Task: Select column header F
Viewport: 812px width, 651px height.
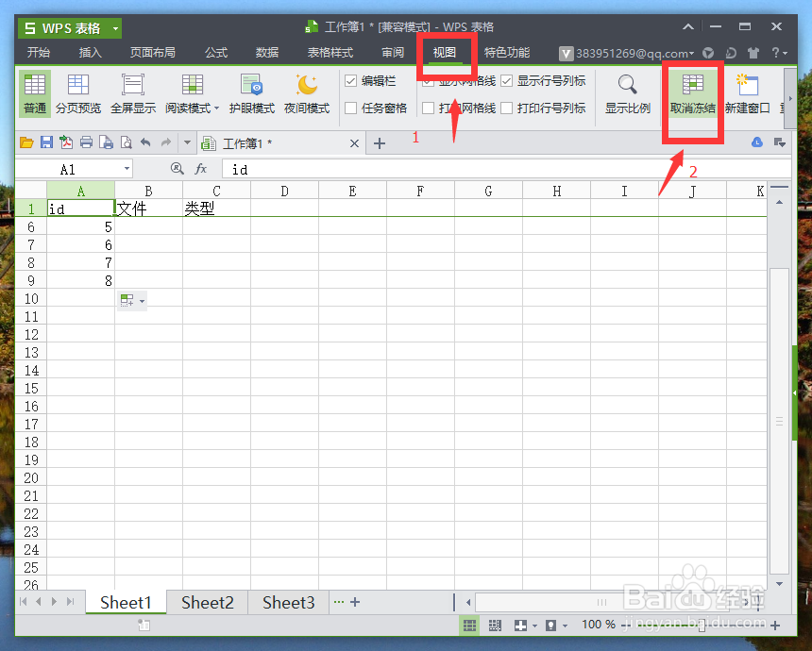Action: pyautogui.click(x=420, y=191)
